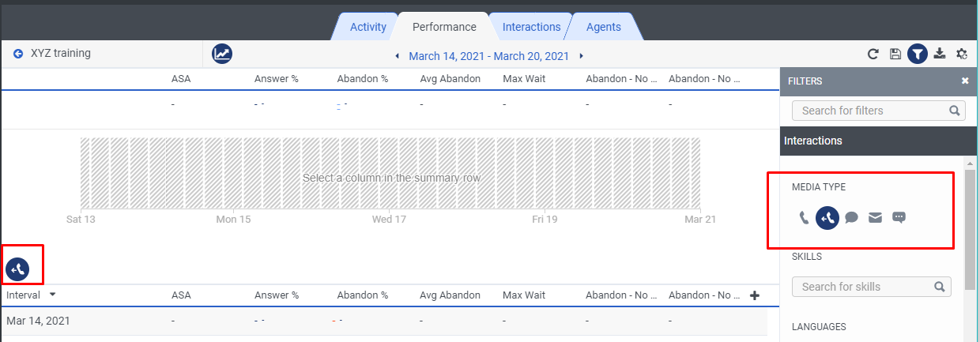Open the March 14 - March 20 date picker
Viewport: 980px width, 342px height.
tap(488, 56)
